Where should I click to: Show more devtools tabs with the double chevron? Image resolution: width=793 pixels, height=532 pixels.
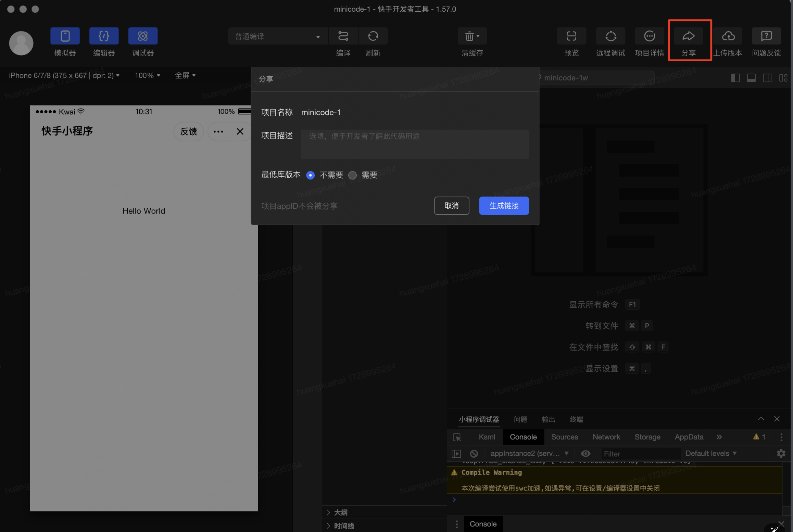719,437
